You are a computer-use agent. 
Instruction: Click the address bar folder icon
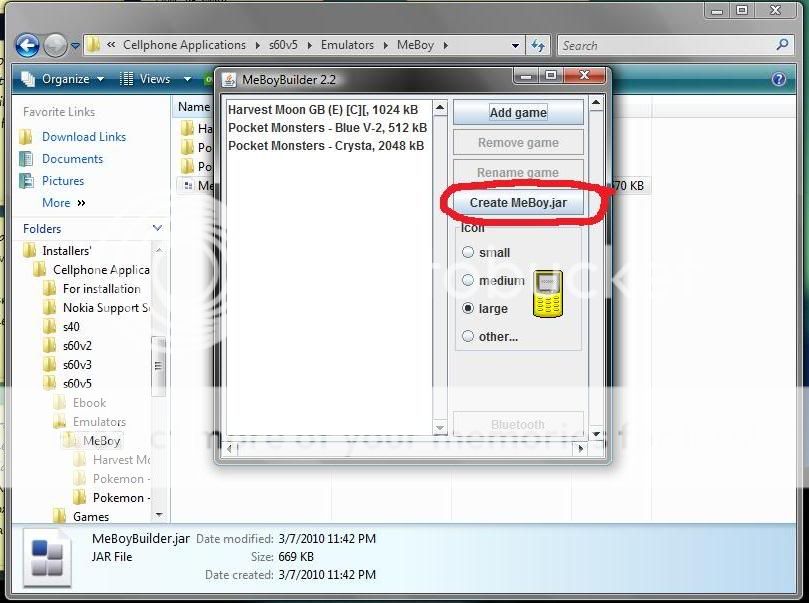click(x=93, y=45)
